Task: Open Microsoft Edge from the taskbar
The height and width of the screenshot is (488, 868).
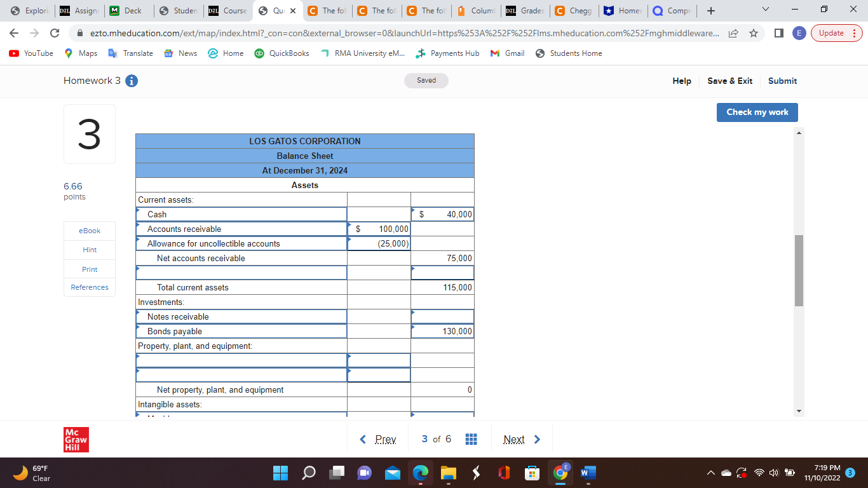Action: click(x=421, y=473)
